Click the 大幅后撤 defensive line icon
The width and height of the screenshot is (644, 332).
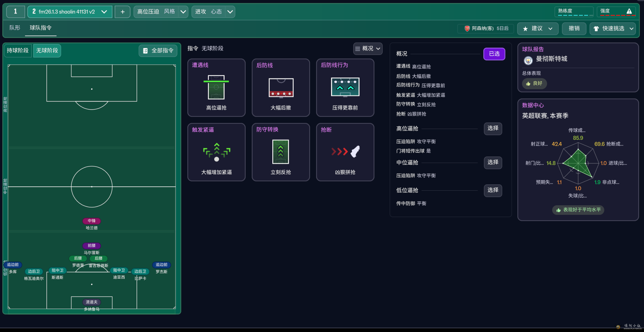tap(281, 87)
